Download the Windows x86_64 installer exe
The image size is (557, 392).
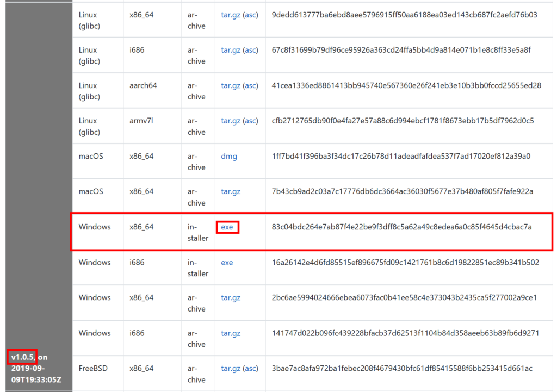(x=227, y=227)
